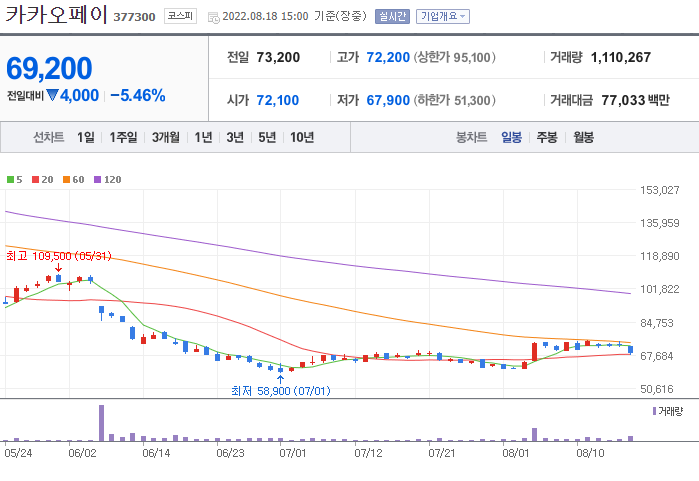The image size is (699, 481).
Task: Select the 3년 line chart tab
Action: 235,137
